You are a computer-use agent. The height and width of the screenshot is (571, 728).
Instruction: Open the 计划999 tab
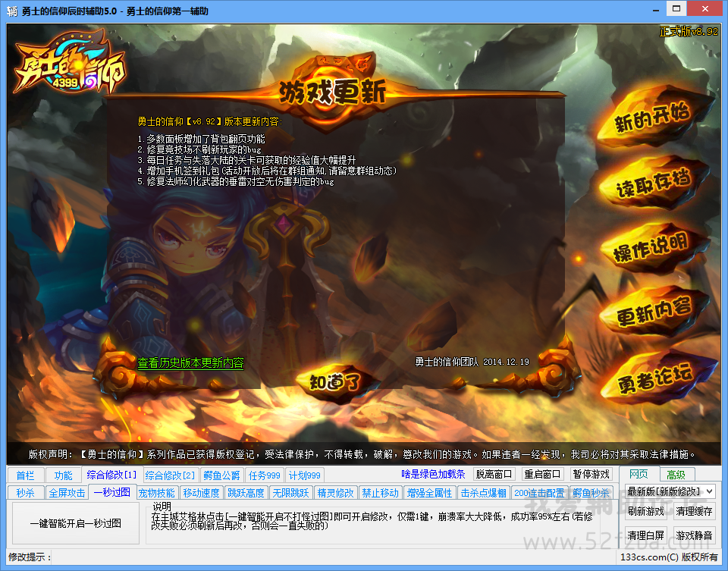[305, 475]
